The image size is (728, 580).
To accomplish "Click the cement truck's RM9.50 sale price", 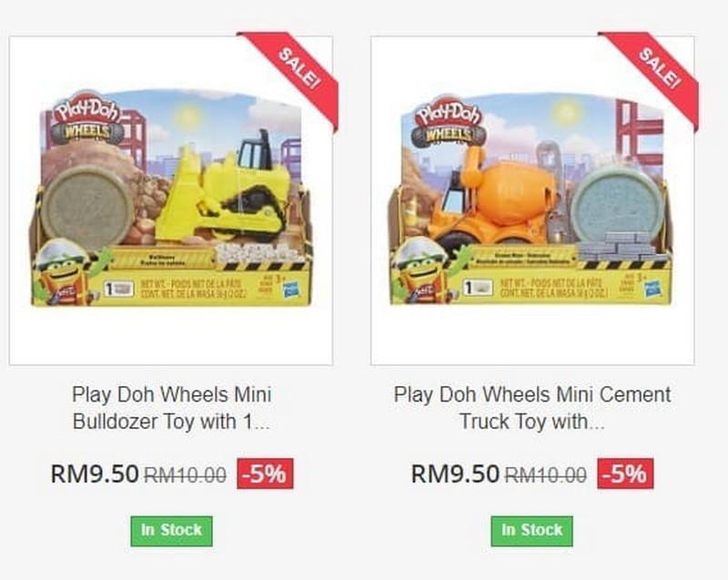I will [x=455, y=474].
